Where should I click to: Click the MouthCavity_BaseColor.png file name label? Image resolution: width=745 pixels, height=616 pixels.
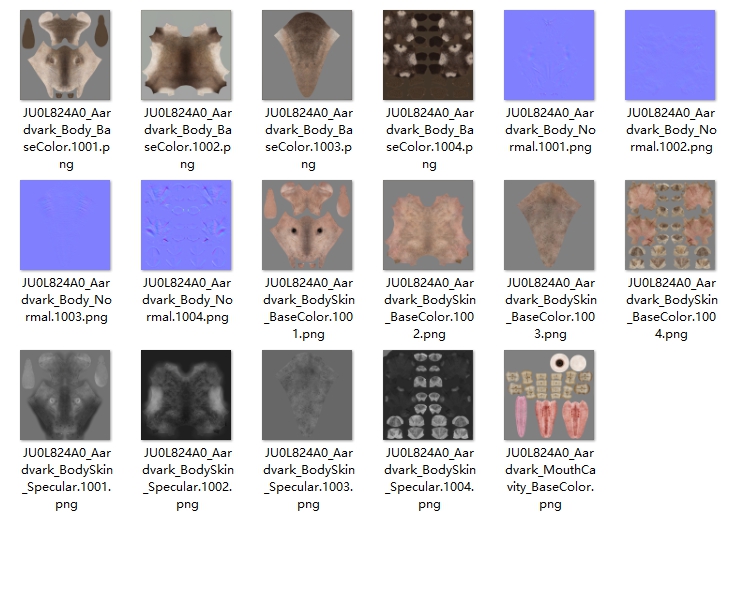point(549,478)
